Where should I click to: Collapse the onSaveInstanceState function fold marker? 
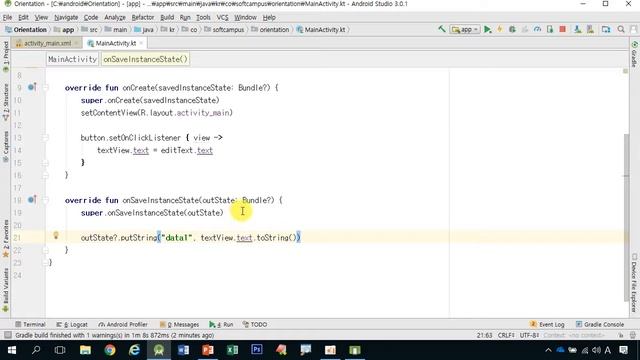46,200
